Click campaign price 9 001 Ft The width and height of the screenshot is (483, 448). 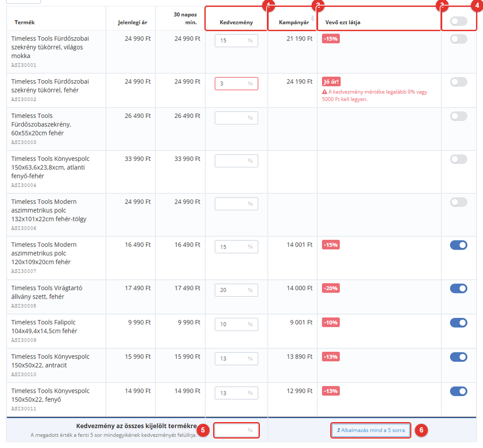(301, 322)
